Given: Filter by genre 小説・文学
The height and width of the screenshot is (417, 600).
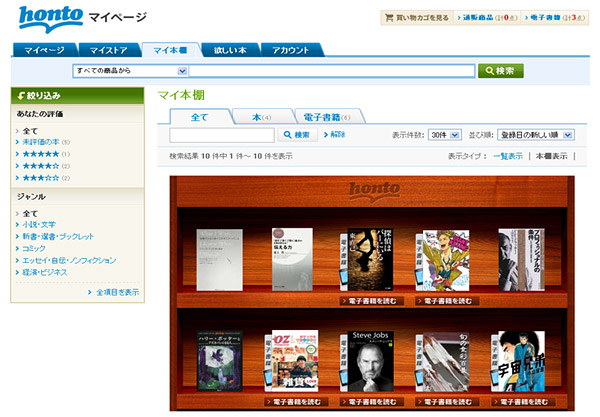Looking at the screenshot, I should [x=39, y=225].
